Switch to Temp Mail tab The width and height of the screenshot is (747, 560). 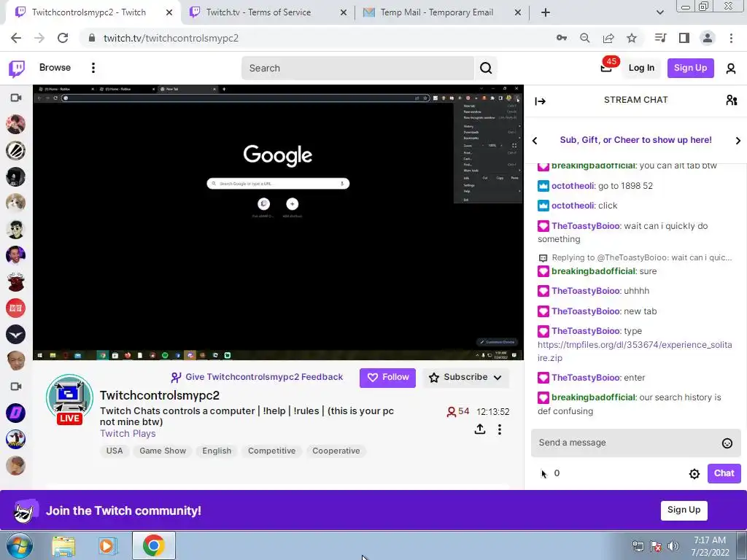pyautogui.click(x=442, y=12)
